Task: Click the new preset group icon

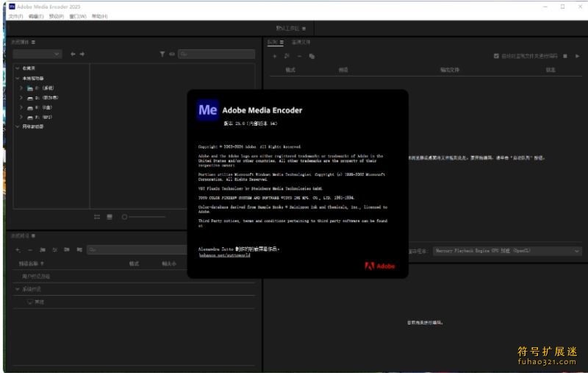Action: click(x=43, y=250)
